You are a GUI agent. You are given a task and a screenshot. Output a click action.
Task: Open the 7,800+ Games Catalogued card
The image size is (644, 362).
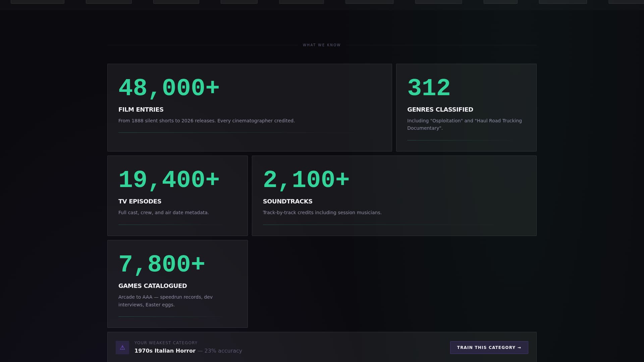point(177,284)
